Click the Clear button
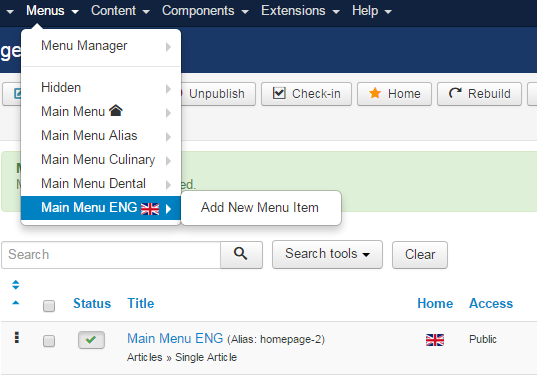537x382 pixels. pos(420,255)
